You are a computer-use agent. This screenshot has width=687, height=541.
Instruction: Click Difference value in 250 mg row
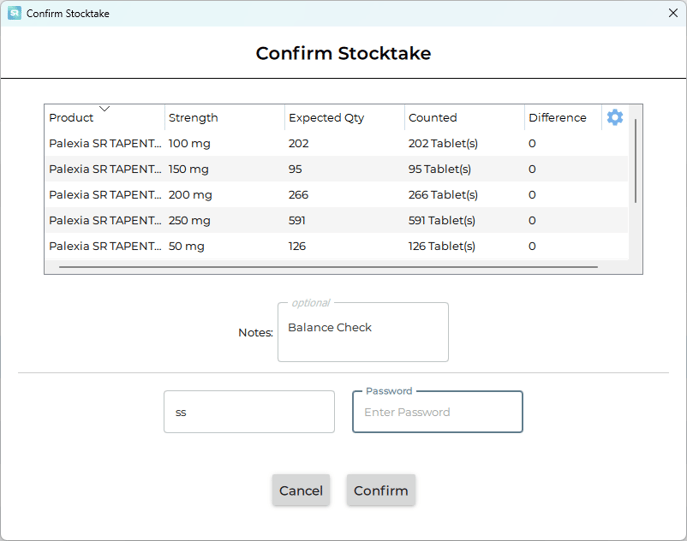coord(532,220)
